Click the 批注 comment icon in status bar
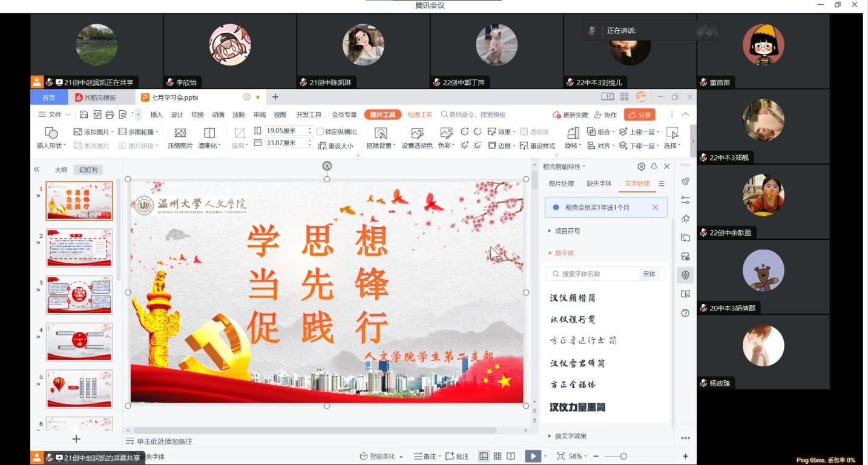This screenshot has width=868, height=465. [457, 457]
